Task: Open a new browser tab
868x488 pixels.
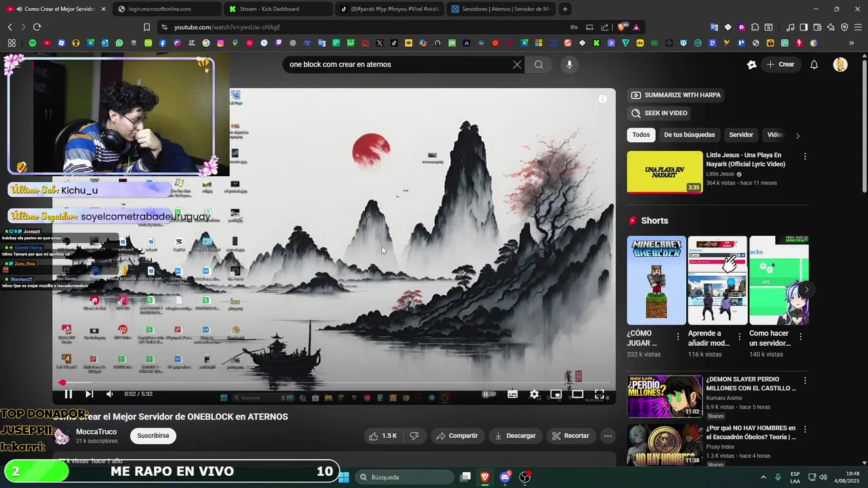Action: tap(565, 9)
